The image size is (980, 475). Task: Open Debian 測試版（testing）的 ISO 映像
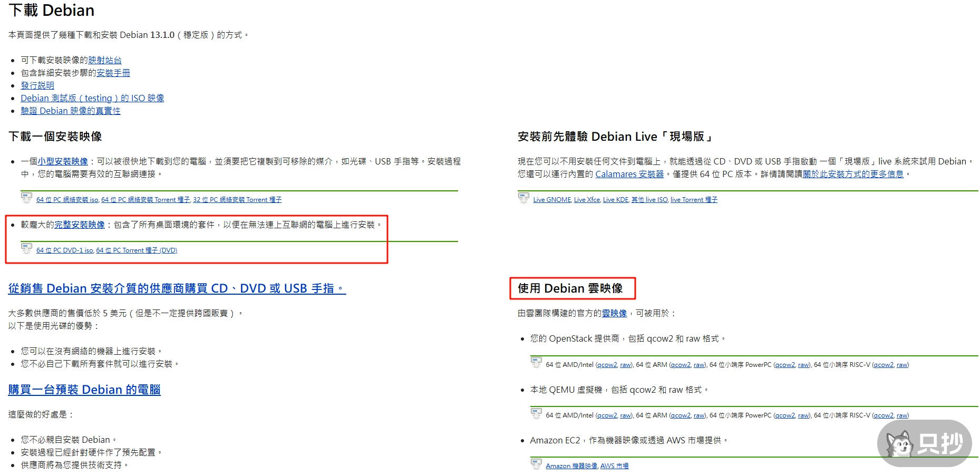pyautogui.click(x=92, y=98)
